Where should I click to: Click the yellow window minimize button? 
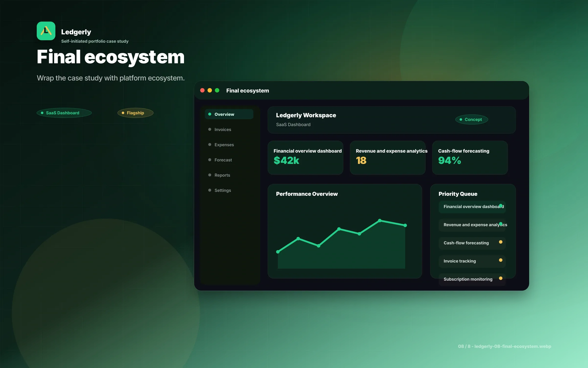(x=210, y=90)
